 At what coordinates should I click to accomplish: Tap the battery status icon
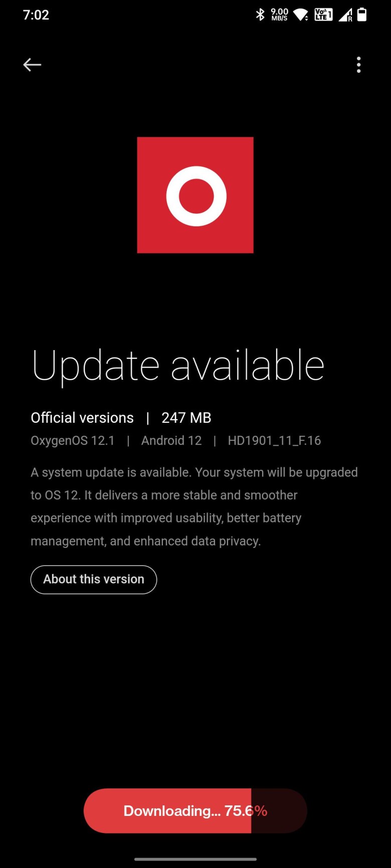point(361,15)
